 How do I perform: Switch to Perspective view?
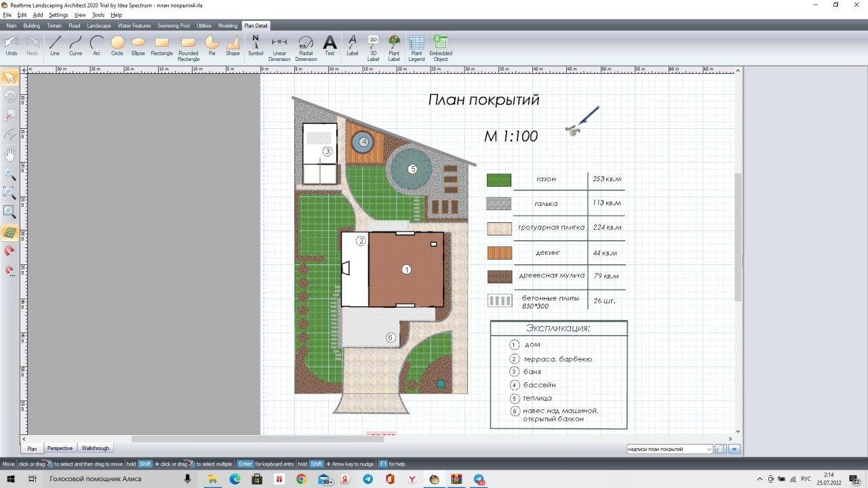coord(60,448)
